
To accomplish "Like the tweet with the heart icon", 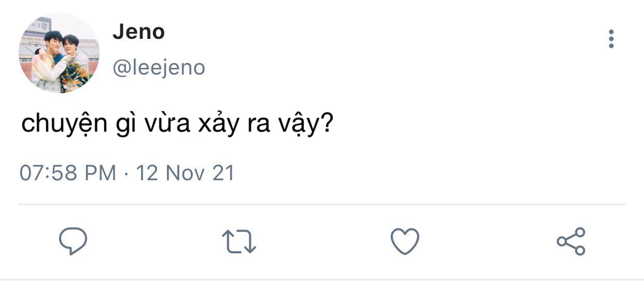I will 404,241.
